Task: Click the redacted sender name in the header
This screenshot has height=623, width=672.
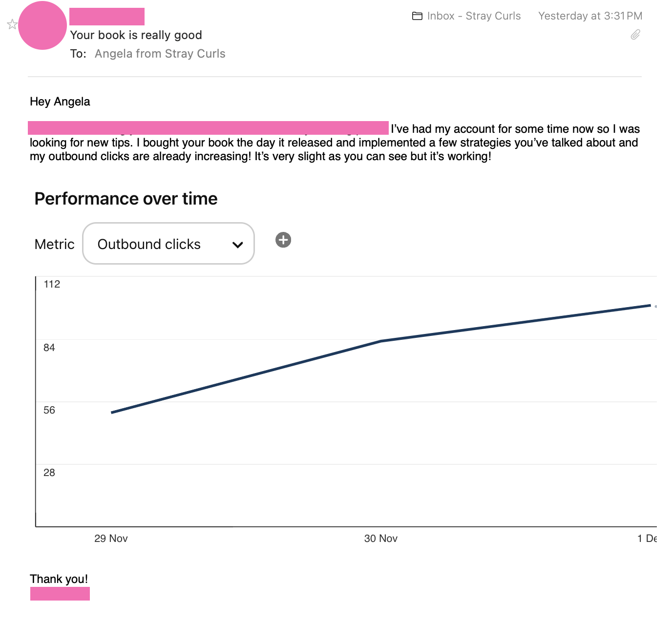Action: click(107, 17)
